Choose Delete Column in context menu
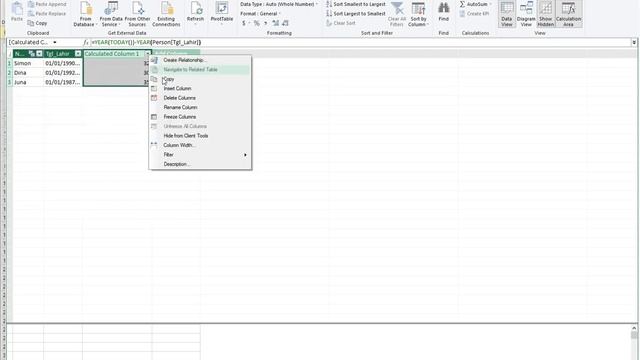Viewport: 640px width, 360px height. point(200,98)
